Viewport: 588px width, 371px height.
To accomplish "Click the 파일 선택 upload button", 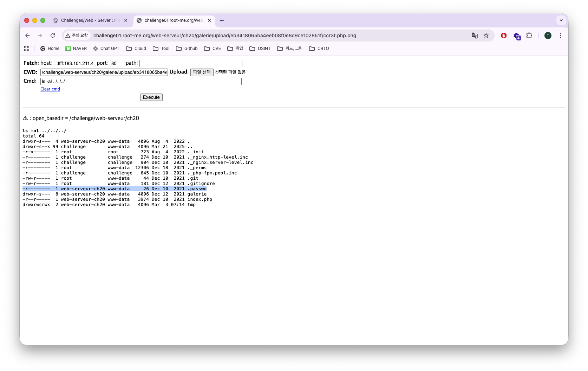I will click(202, 72).
